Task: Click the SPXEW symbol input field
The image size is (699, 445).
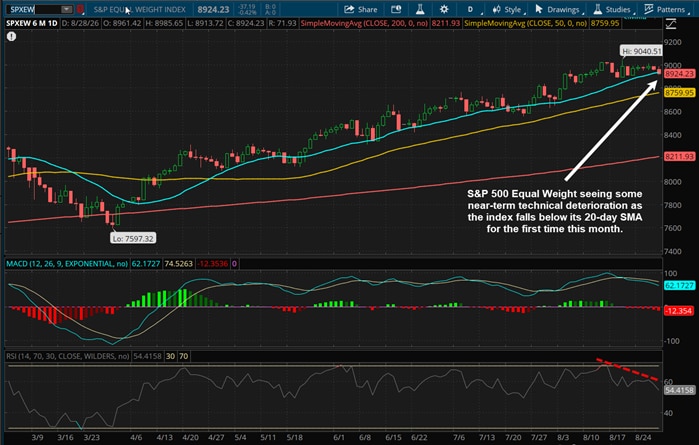Action: [x=34, y=9]
